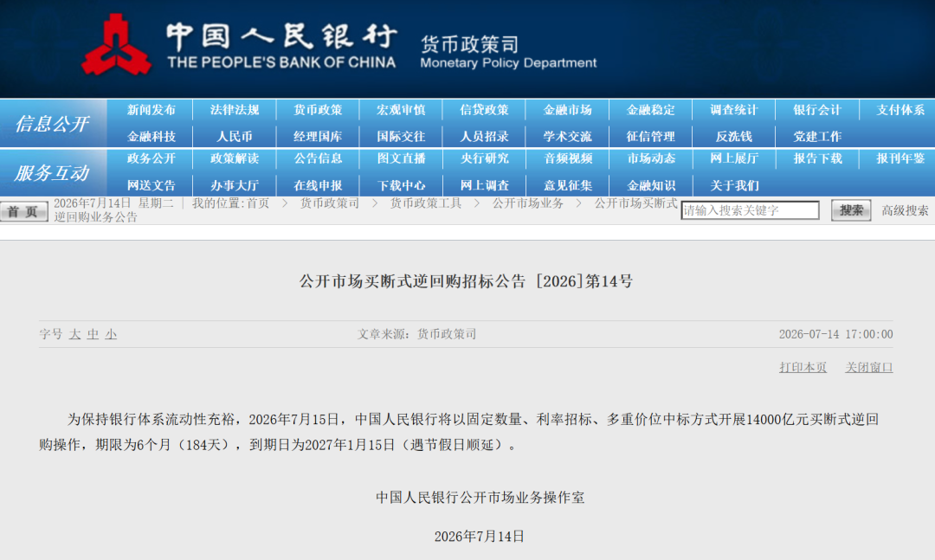Open 报告下载 navigation item
Viewport: 935px width, 560px height.
(x=817, y=158)
